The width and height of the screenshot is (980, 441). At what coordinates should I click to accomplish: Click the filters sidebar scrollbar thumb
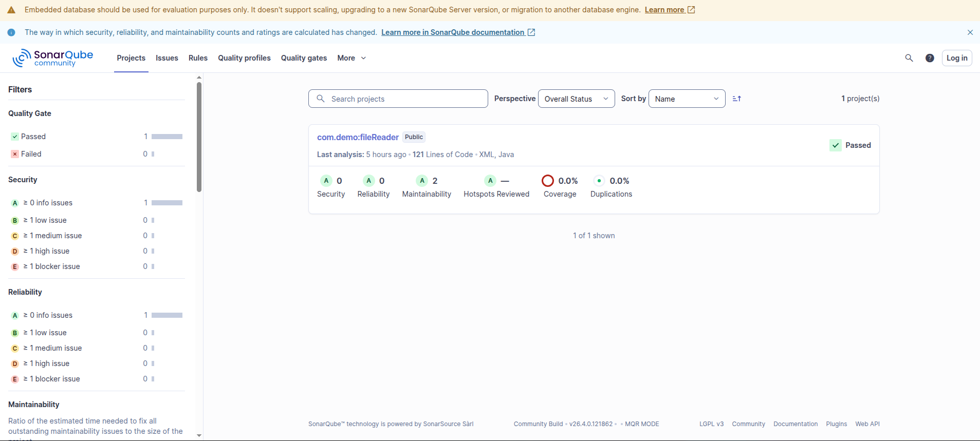199,137
